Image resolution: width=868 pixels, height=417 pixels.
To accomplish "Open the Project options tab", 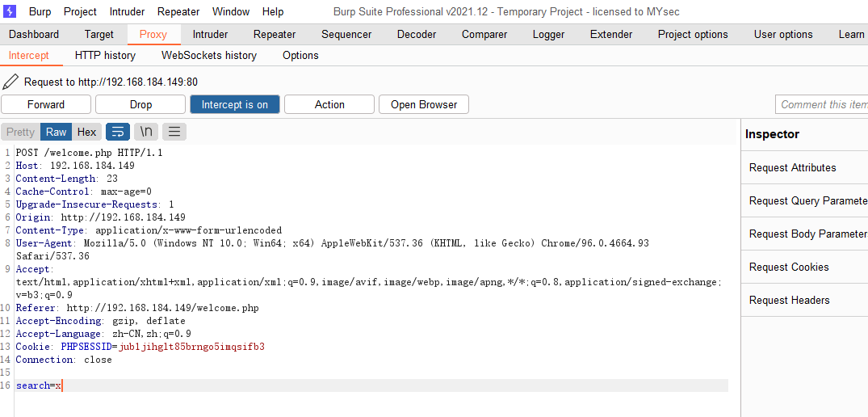I will click(x=693, y=34).
